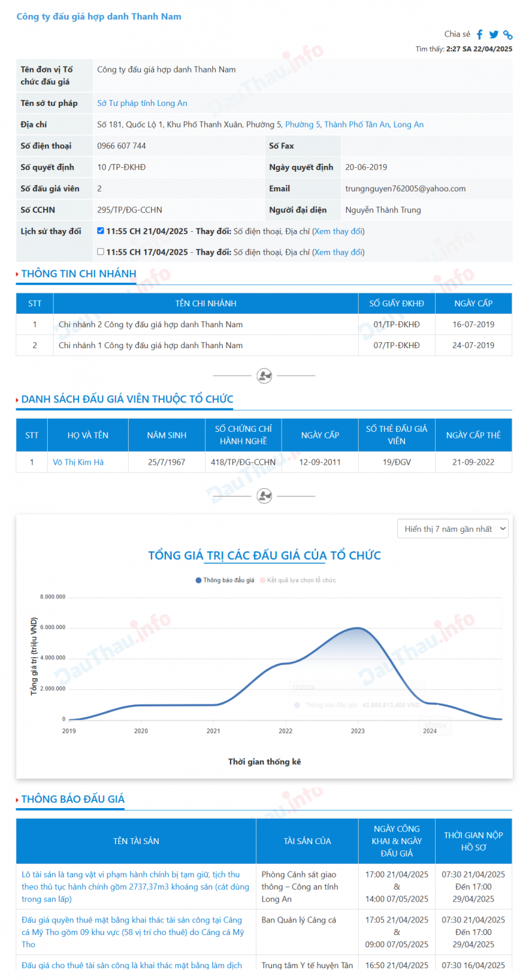Click 'TÀI SẢN CỦA' column header
520x980 pixels.
(307, 841)
